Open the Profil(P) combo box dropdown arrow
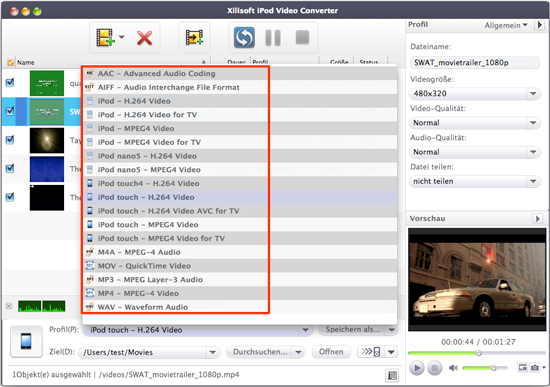Viewport: 550px width, 387px height. click(x=305, y=330)
